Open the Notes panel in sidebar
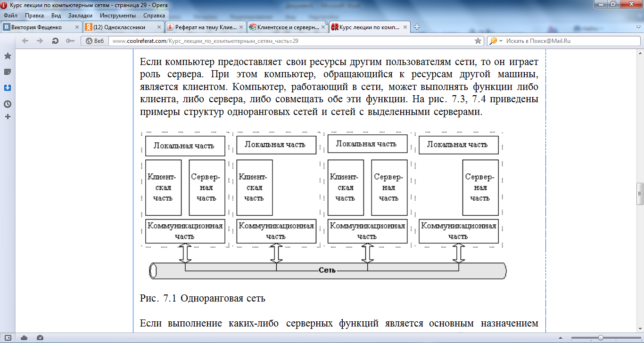This screenshot has width=644, height=343. tap(8, 72)
